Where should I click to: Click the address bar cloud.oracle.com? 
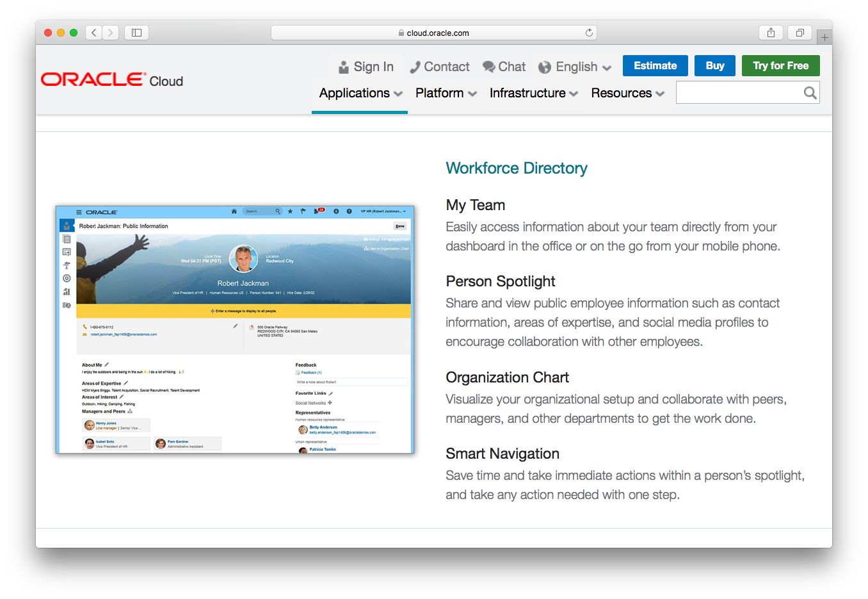pos(434,33)
